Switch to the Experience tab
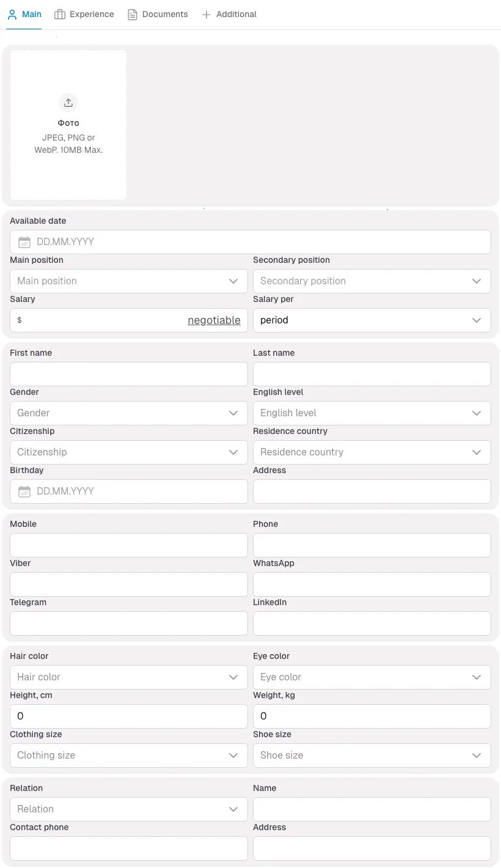 [84, 14]
